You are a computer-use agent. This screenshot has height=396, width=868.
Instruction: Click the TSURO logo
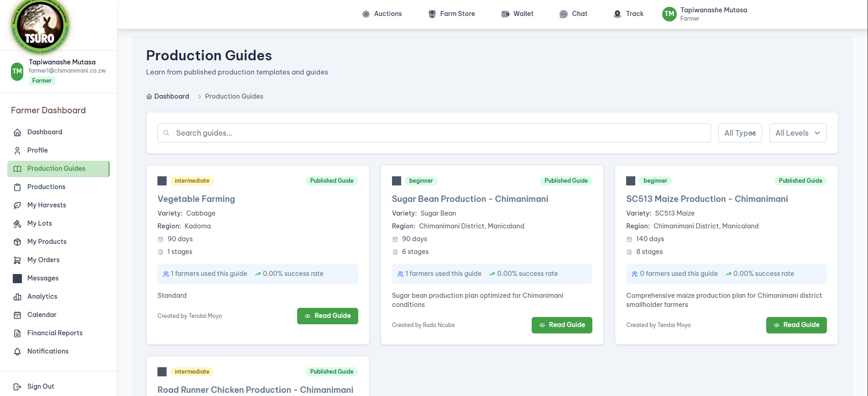[40, 27]
